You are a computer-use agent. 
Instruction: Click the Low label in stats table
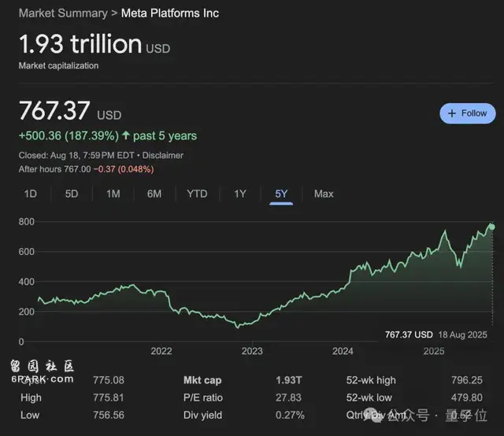click(30, 415)
